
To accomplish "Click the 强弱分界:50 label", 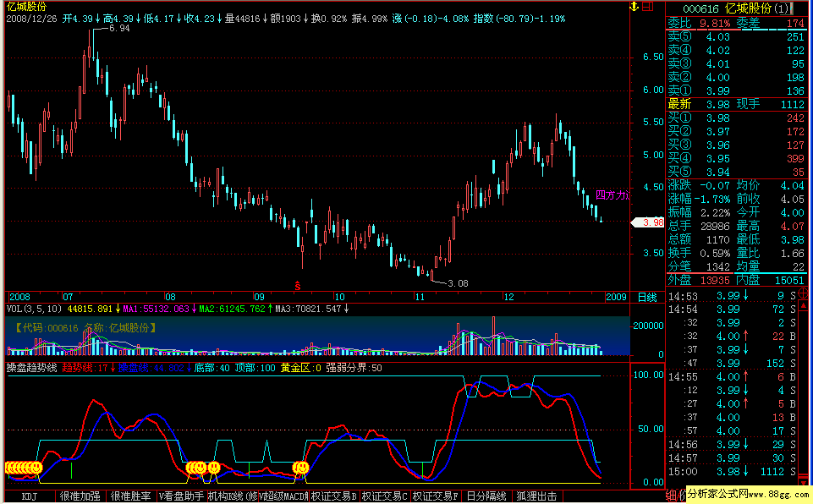I will pyautogui.click(x=354, y=368).
